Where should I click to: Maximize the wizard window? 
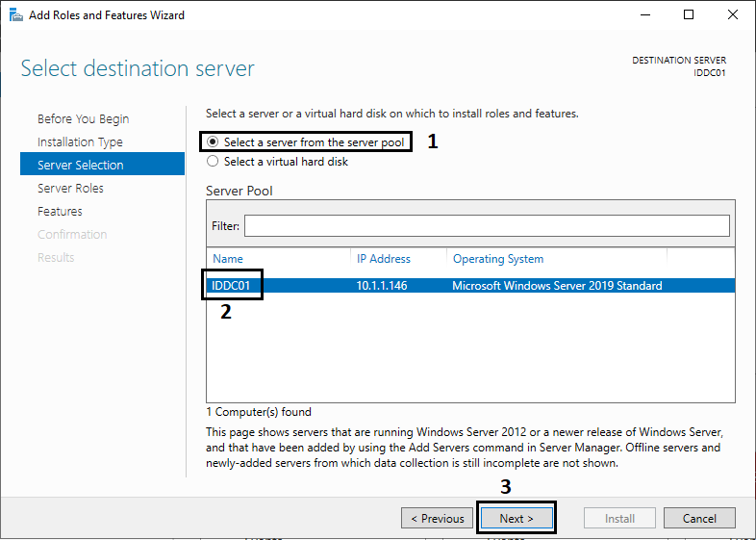point(689,15)
